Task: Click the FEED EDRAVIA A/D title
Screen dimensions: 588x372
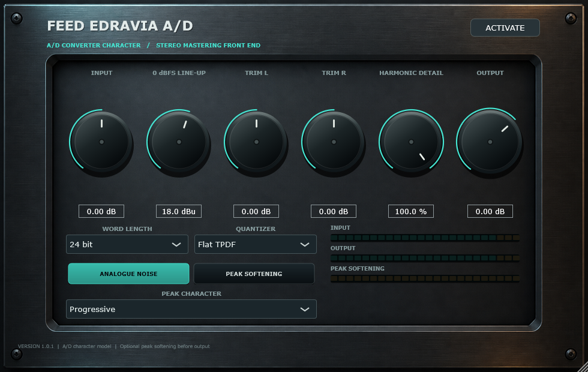Action: click(x=120, y=26)
